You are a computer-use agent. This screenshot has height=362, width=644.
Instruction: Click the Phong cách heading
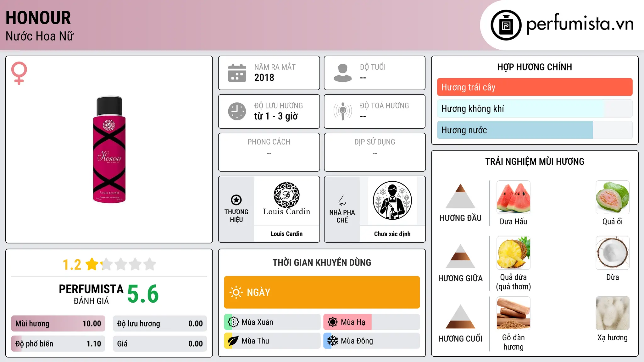click(x=269, y=142)
